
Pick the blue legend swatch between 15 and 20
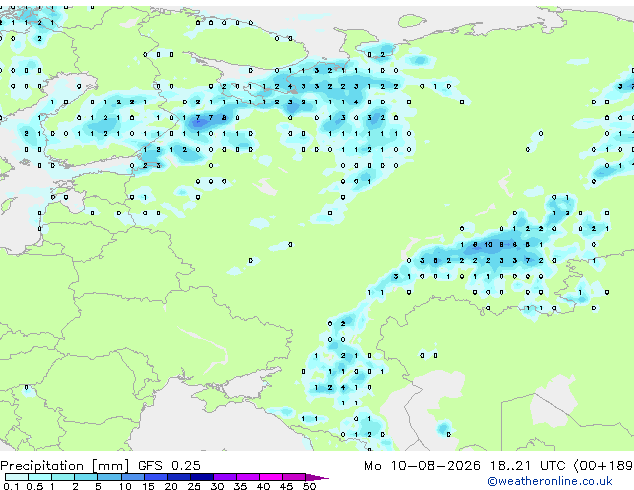pyautogui.click(x=156, y=477)
